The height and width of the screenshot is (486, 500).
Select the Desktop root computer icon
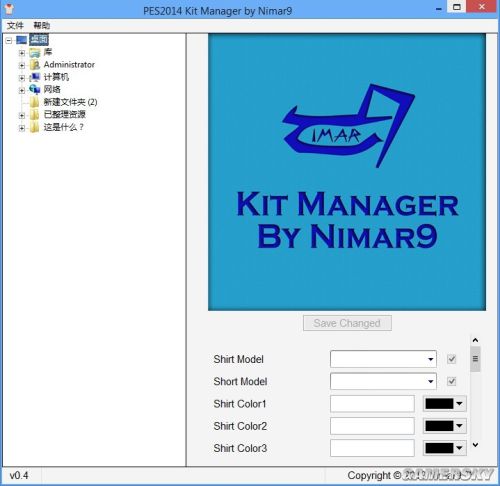pos(22,40)
